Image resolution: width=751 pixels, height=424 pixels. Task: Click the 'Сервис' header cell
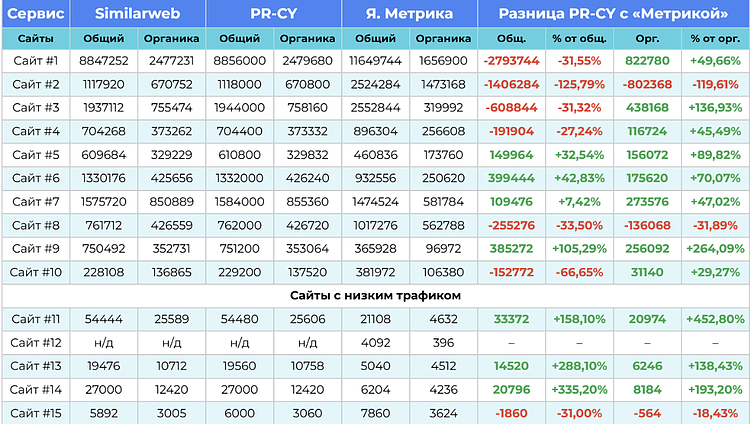pos(36,13)
